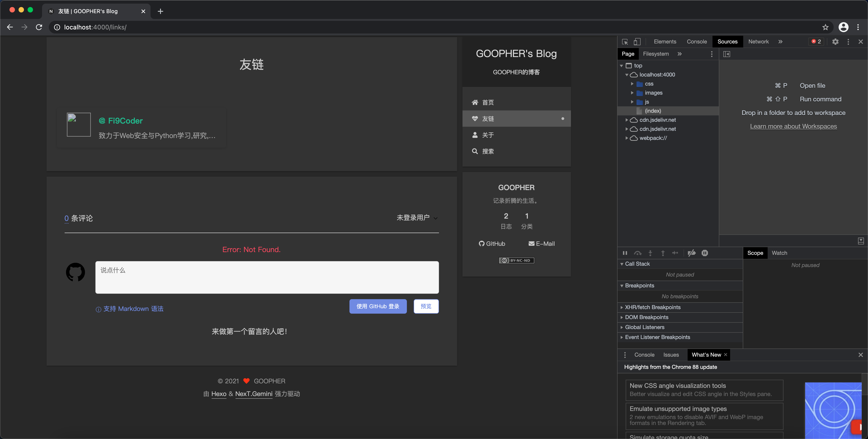Click the 首页 home sidebar item
This screenshot has height=439, width=868.
coord(517,102)
